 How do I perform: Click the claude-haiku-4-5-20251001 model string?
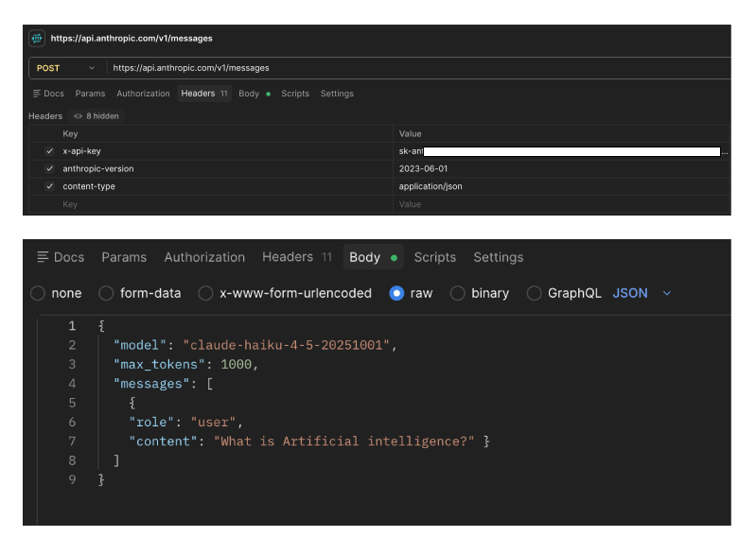tap(287, 345)
